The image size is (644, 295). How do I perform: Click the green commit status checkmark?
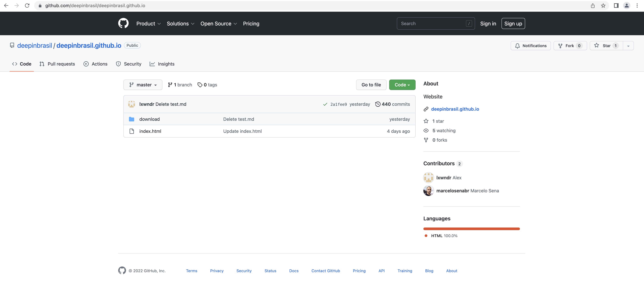click(x=325, y=104)
